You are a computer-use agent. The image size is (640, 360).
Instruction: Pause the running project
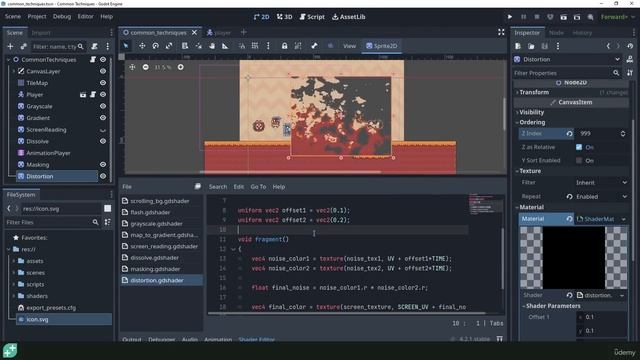pyautogui.click(x=523, y=17)
